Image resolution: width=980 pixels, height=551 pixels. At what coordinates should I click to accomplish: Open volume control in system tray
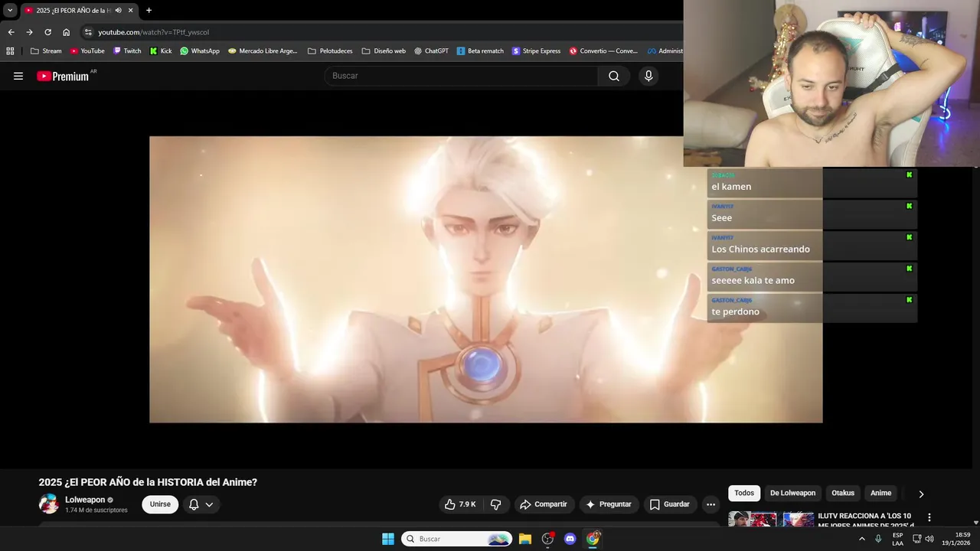click(x=929, y=539)
